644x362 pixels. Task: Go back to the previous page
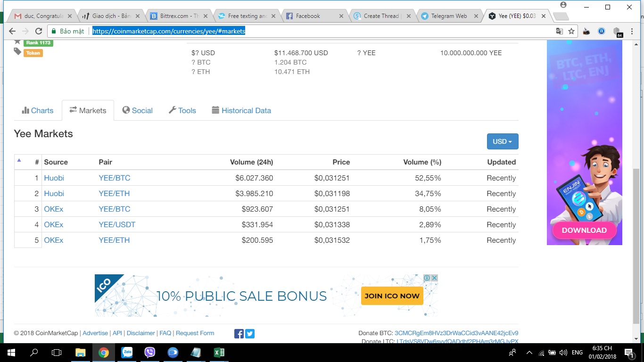tap(12, 31)
